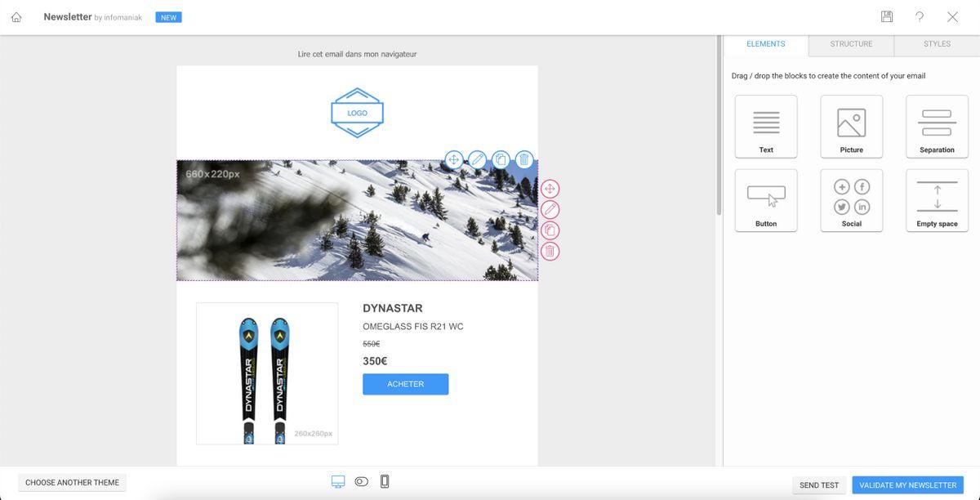Viewport: 980px width, 500px height.
Task: Click the pink pencil edit icon
Action: (550, 210)
